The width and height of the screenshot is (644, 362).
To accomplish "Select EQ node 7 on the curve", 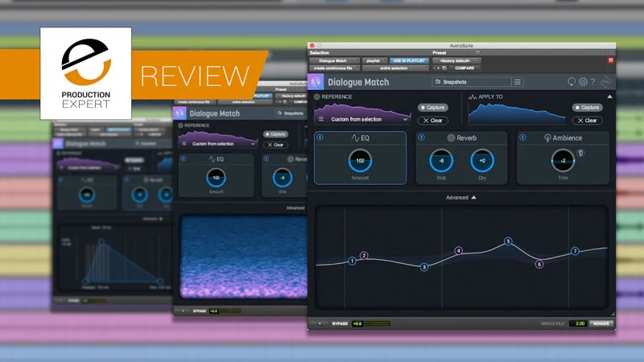I will pos(575,251).
